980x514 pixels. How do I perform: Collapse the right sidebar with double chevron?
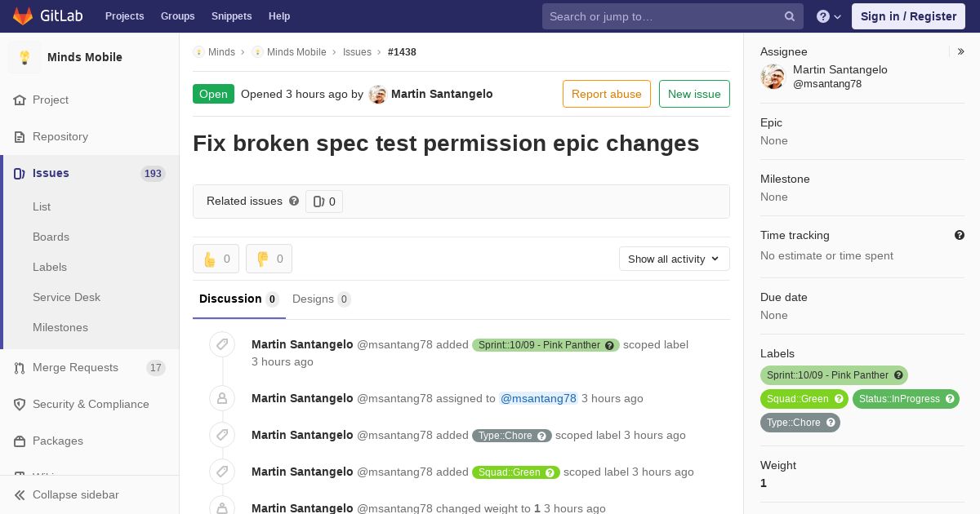(961, 51)
